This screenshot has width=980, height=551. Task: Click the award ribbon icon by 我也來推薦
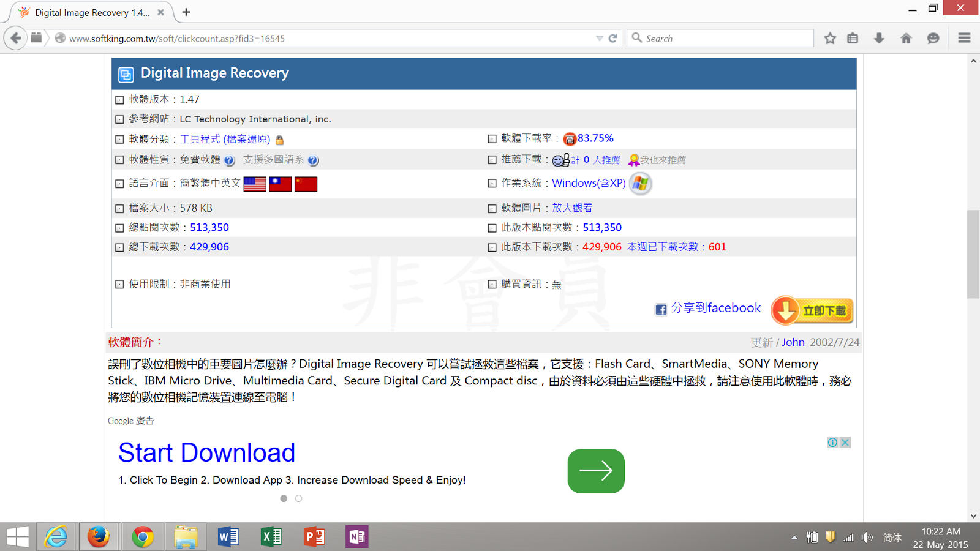tap(634, 160)
